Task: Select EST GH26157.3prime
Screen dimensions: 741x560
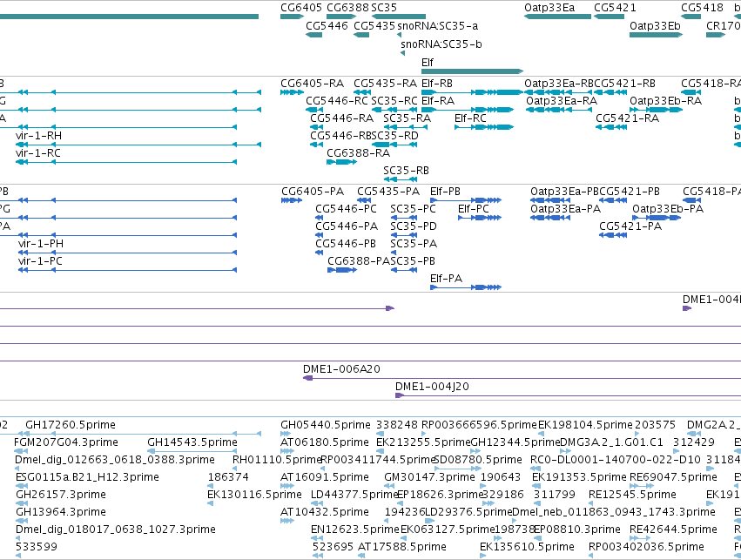Action: pyautogui.click(x=61, y=495)
